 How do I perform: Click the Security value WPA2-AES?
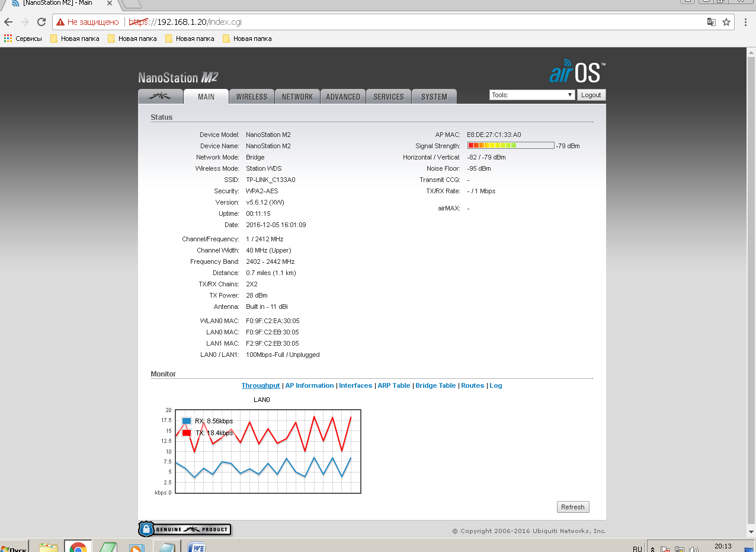click(x=262, y=191)
